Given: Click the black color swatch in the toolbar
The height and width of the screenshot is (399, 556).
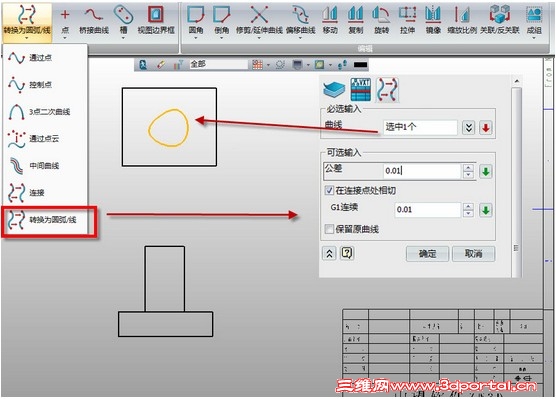Looking at the screenshot, I should (361, 65).
